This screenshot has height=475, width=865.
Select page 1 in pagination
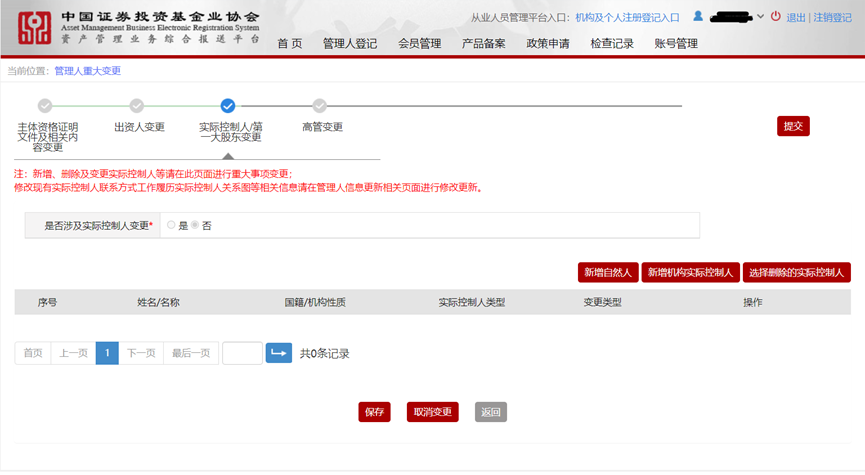coord(107,353)
